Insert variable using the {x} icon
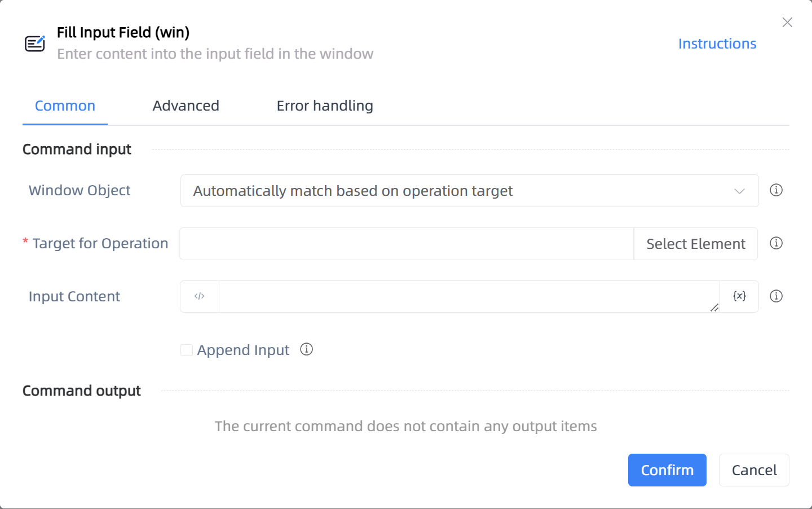 739,296
